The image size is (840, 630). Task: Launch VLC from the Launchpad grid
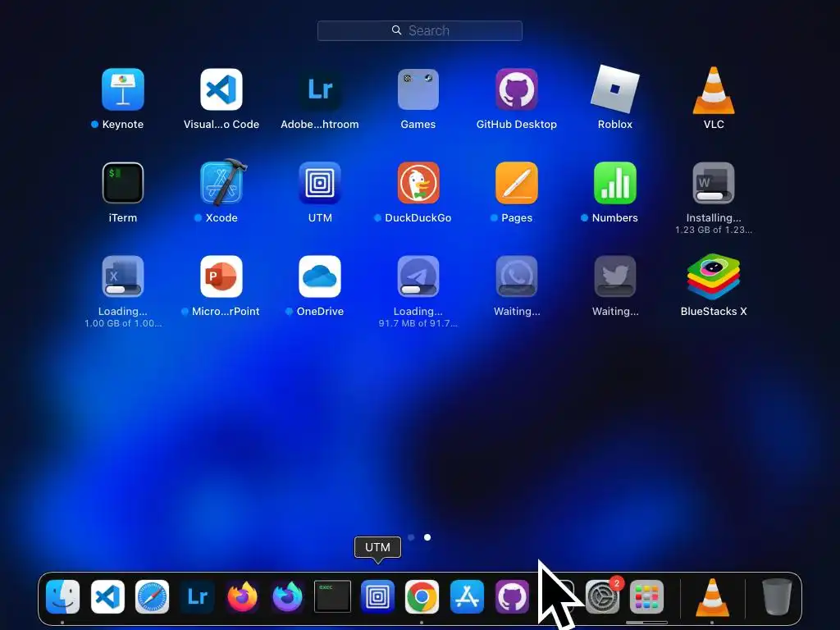click(x=714, y=89)
